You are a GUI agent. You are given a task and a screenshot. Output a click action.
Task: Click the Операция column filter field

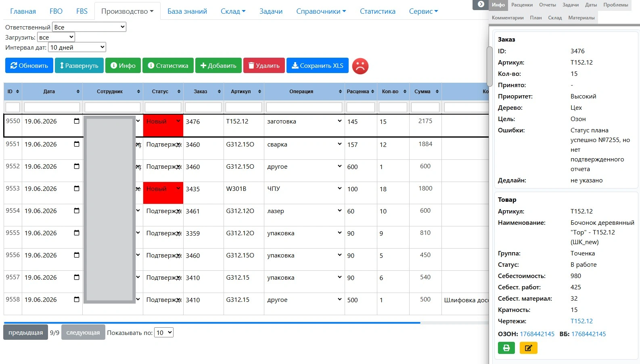coord(304,107)
